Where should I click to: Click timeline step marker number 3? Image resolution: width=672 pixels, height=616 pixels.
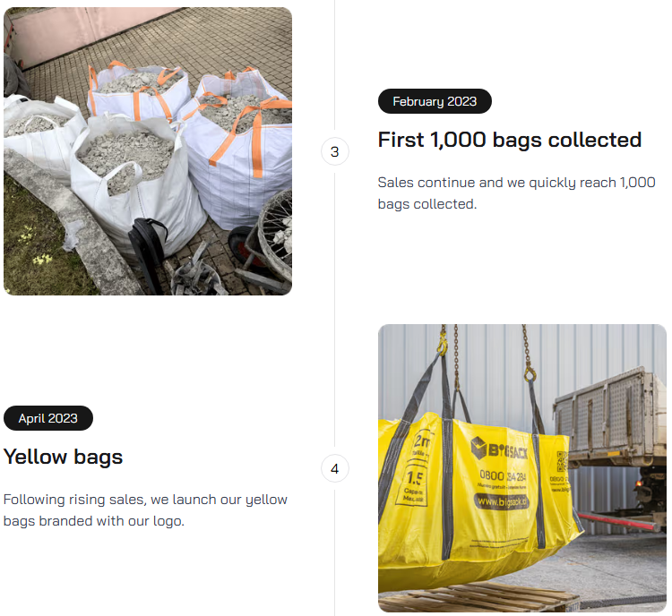coord(335,151)
